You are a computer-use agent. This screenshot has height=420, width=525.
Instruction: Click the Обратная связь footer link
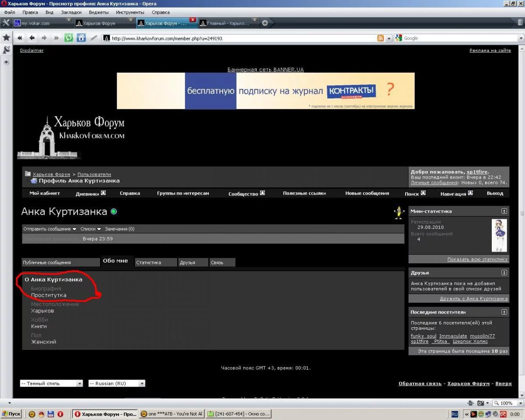coord(420,383)
